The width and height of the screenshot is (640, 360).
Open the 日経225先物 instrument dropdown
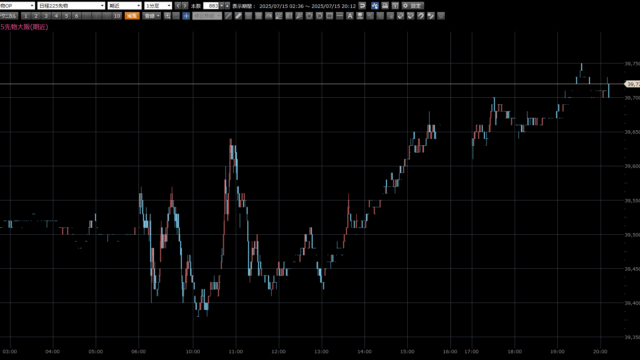71,6
